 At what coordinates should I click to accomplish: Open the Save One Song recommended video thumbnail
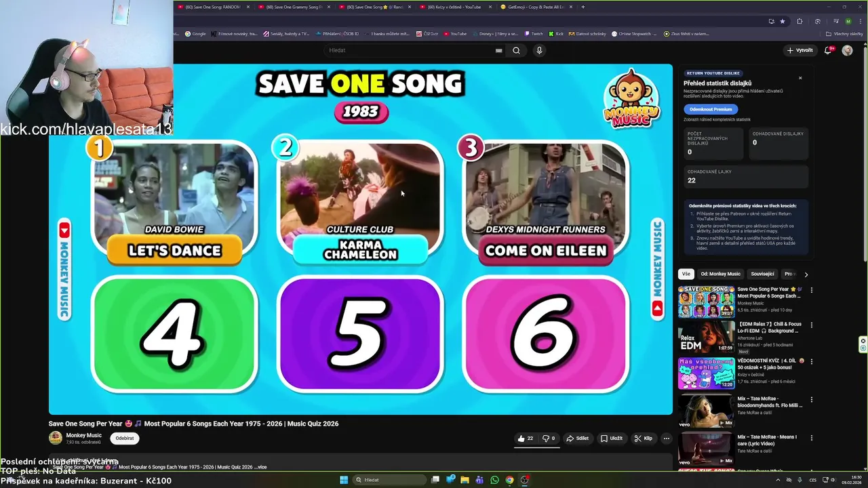706,302
